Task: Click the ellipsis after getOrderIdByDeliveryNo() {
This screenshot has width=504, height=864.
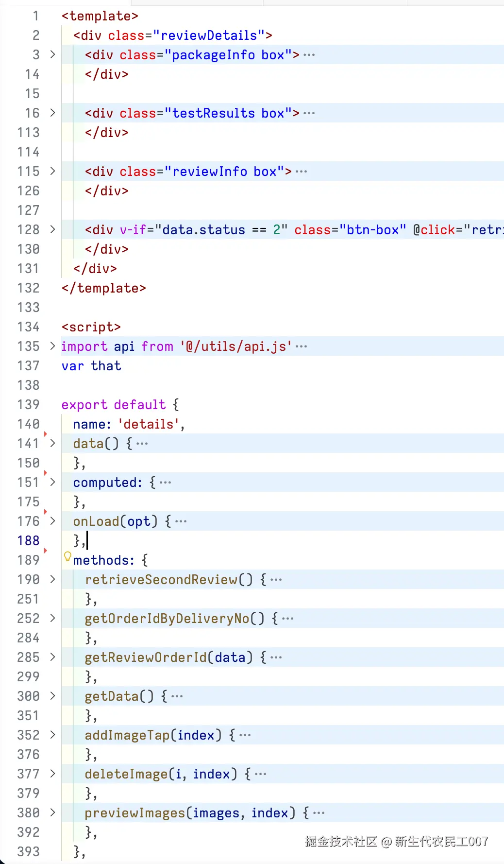Action: point(287,619)
